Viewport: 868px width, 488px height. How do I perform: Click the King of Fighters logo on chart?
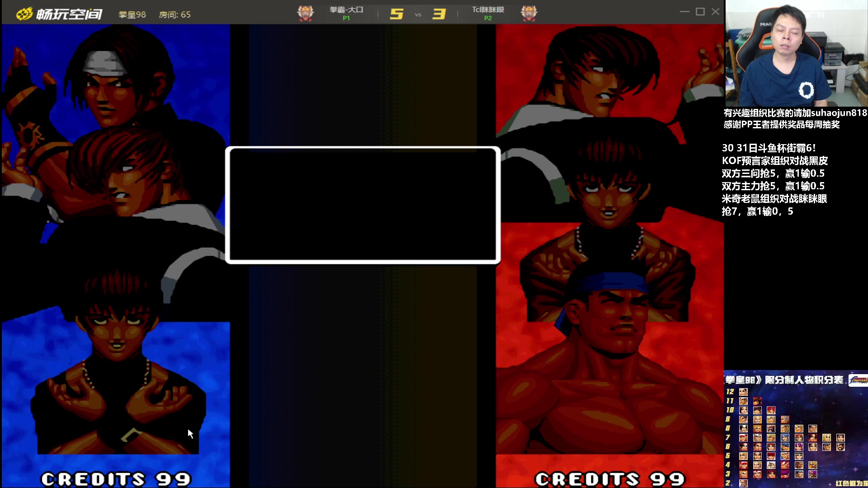859,380
